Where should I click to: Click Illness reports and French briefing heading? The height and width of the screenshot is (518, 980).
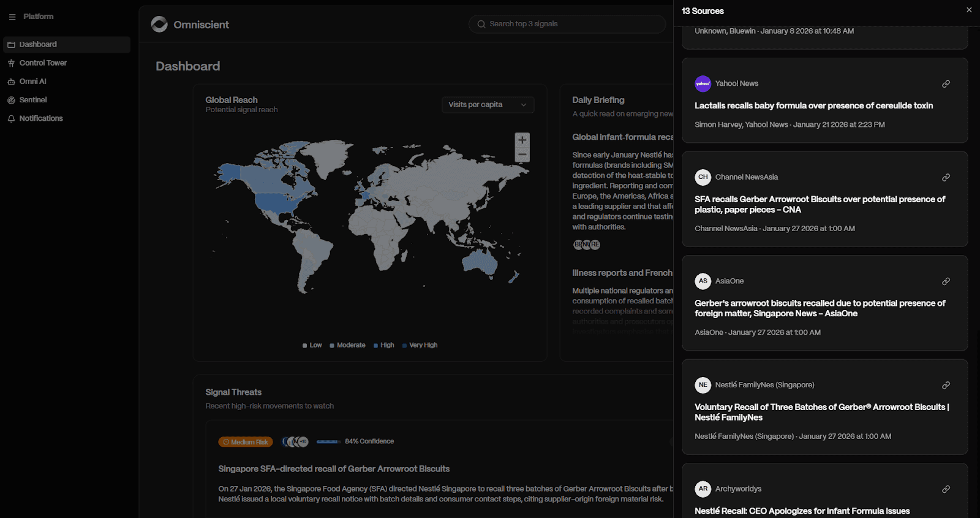[622, 273]
